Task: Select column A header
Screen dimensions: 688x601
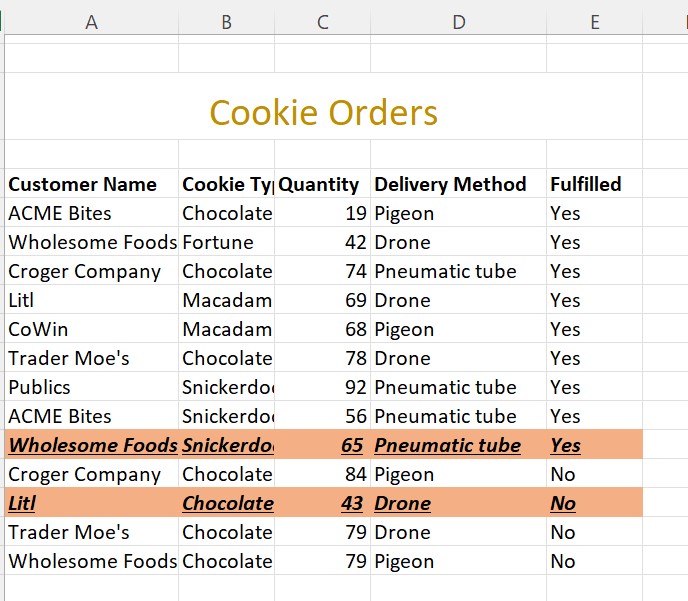Action: click(x=91, y=22)
